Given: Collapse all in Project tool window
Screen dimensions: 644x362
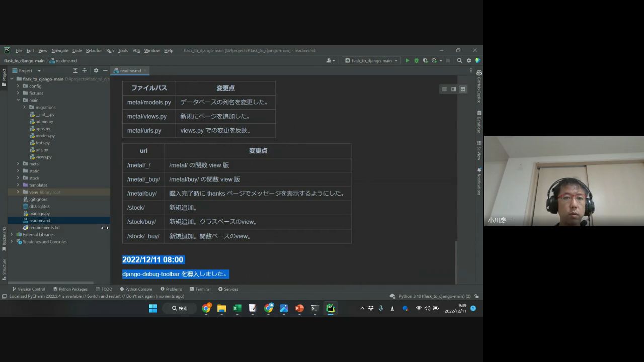Looking at the screenshot, I should click(x=85, y=71).
